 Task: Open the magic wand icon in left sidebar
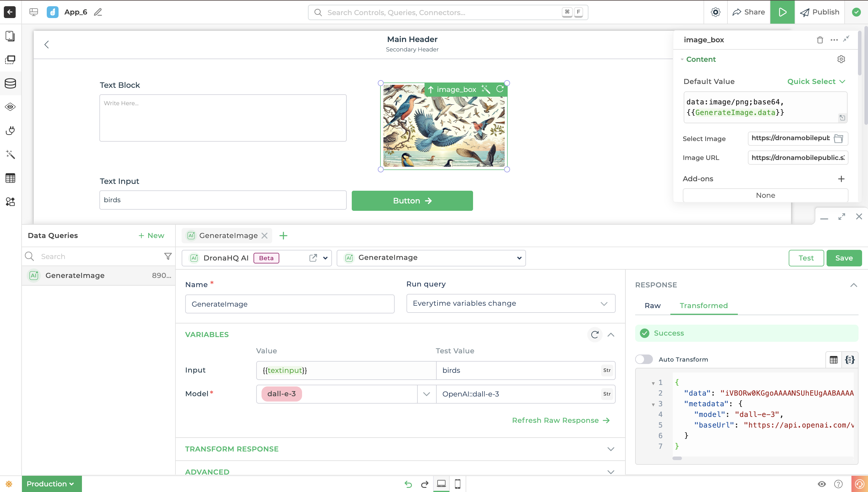10,154
